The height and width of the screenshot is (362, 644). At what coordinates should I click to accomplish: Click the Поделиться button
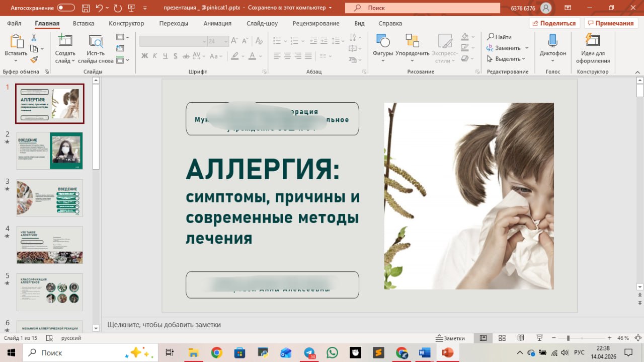(554, 23)
